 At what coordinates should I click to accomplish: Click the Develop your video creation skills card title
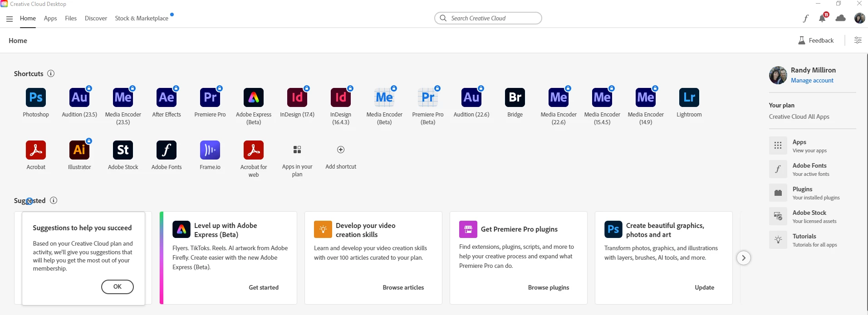tap(365, 230)
